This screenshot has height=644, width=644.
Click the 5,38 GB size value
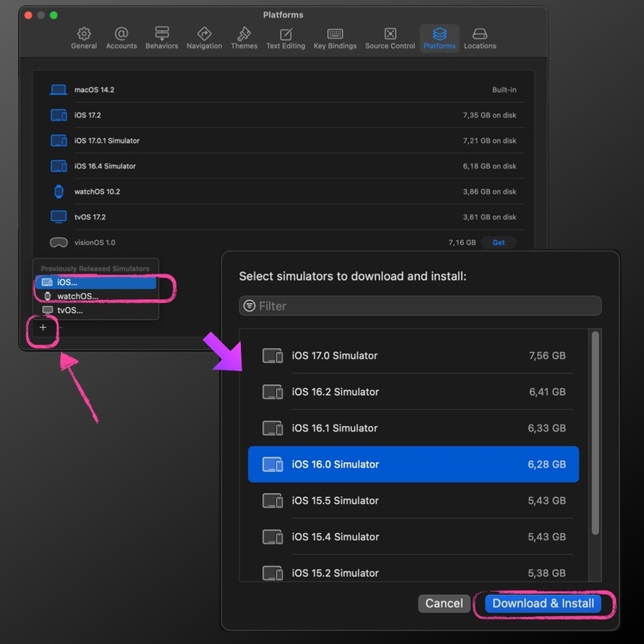tap(547, 572)
